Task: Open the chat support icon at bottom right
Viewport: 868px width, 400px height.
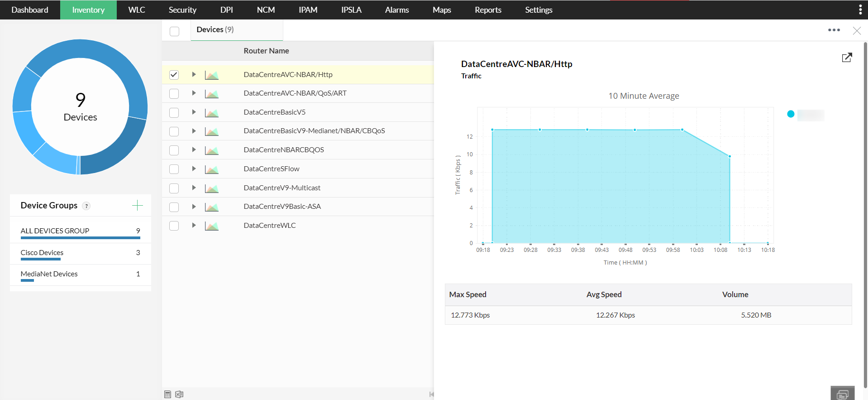Action: 842,393
